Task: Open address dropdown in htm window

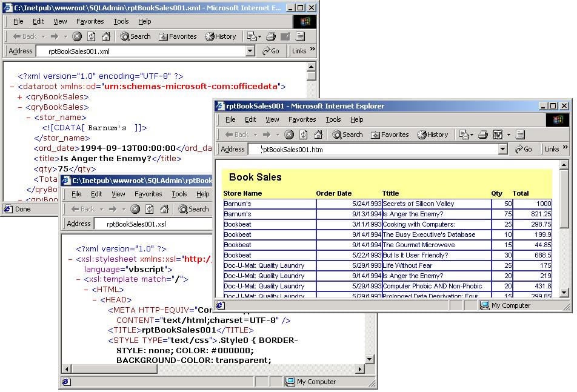Action: pyautogui.click(x=503, y=149)
